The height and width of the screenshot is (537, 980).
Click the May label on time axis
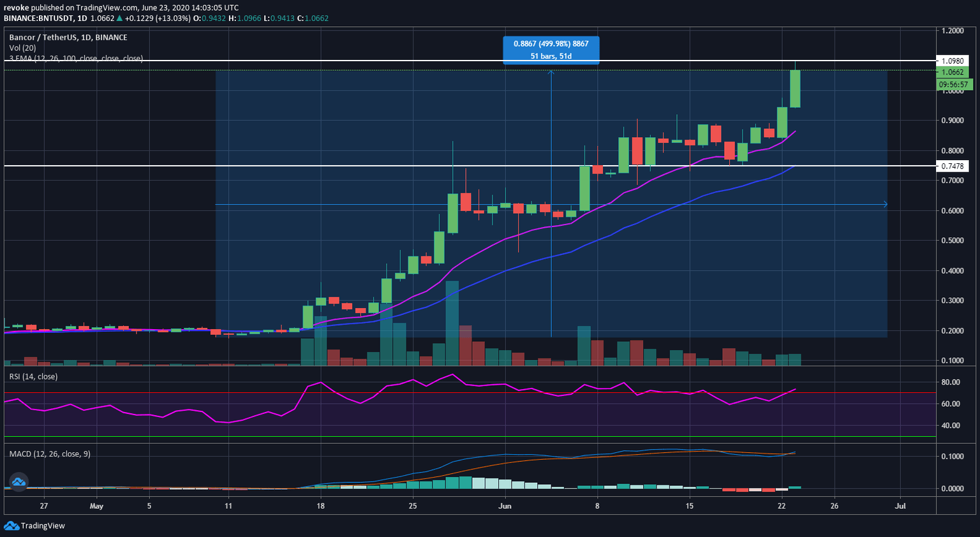96,506
